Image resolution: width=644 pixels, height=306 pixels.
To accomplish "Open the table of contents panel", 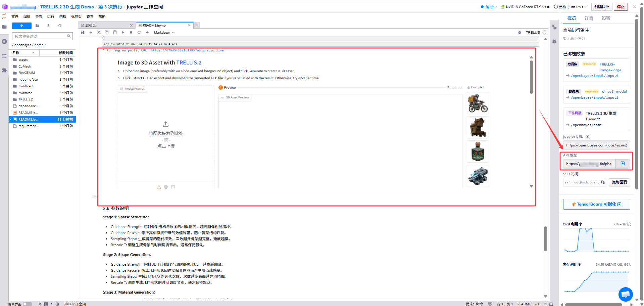I will point(4,56).
